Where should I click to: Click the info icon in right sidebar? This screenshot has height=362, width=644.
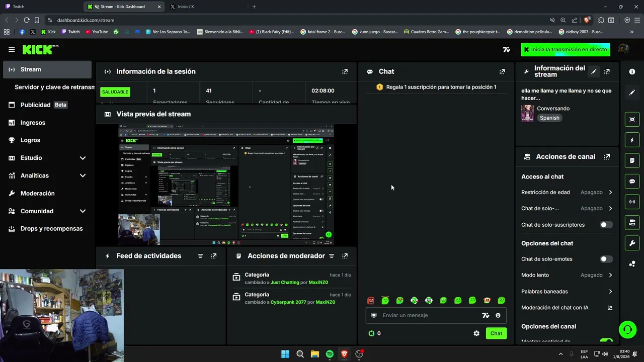pos(632,72)
